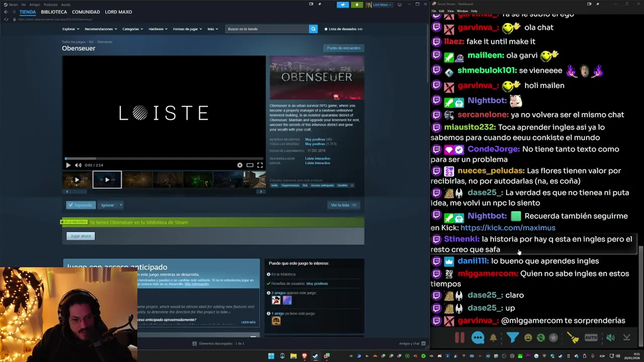Open the dropdown arrow beside Ignorar

click(121, 205)
